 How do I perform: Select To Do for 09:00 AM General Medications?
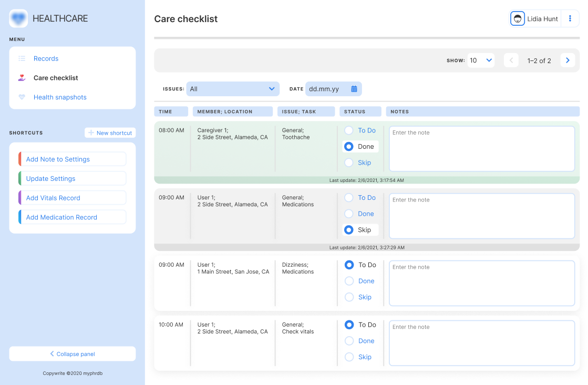[349, 198]
